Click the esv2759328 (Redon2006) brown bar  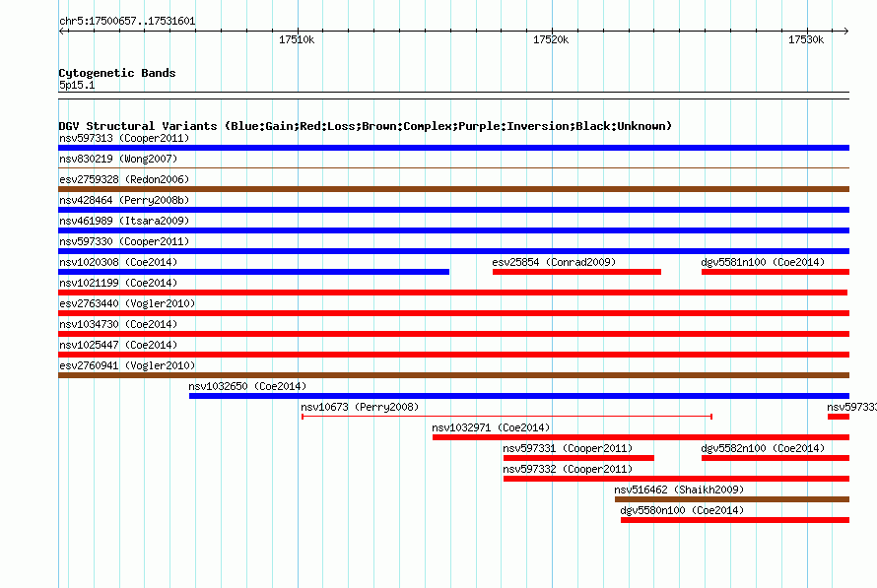click(453, 189)
